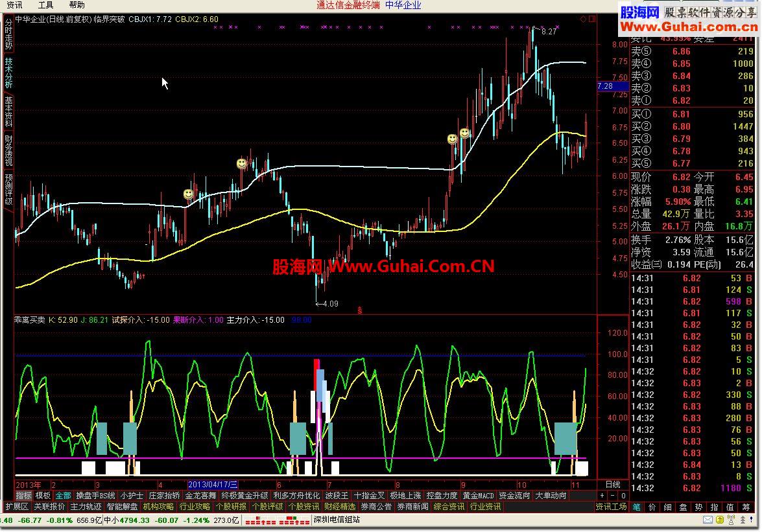Select the 筹 tab in the trade panel
Screen dimensions: 762x532
(746, 507)
